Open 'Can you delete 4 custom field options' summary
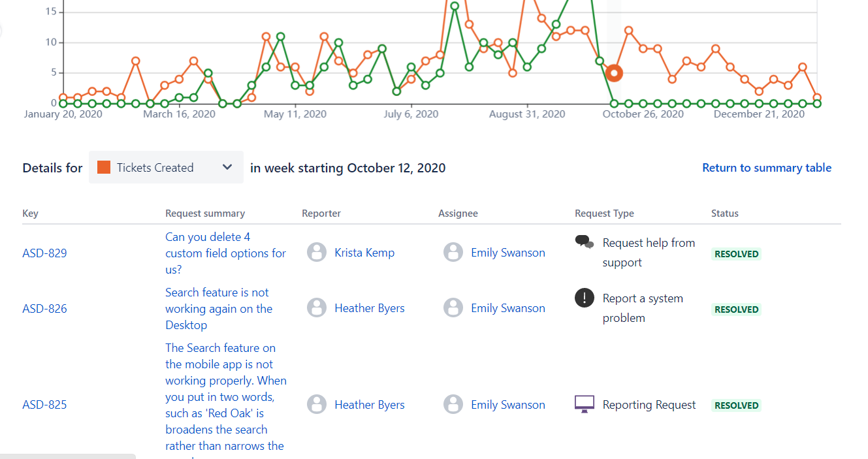 point(225,253)
